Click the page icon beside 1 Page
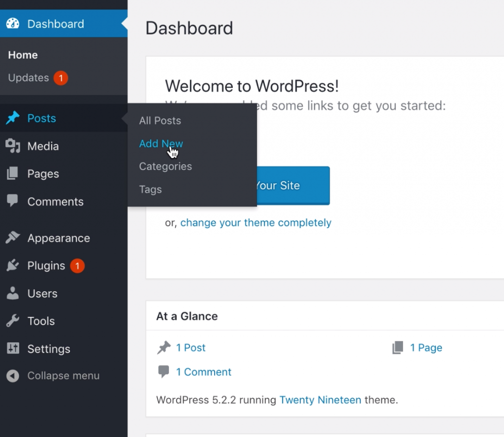504x437 pixels. point(397,347)
